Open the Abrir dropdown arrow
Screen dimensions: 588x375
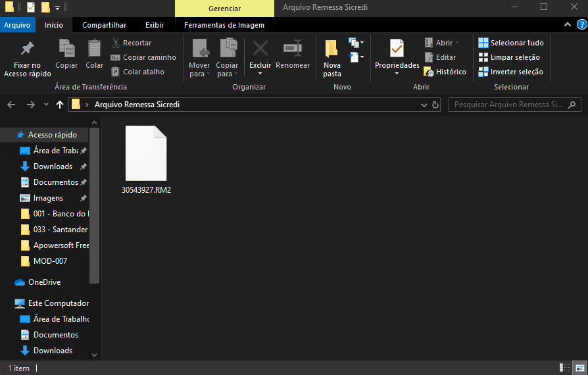coord(458,43)
